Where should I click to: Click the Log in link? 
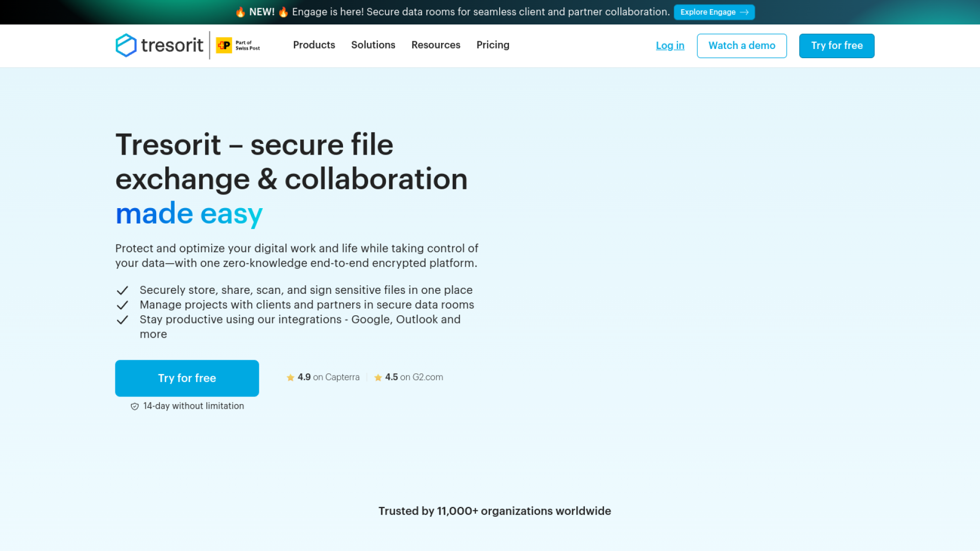coord(670,45)
